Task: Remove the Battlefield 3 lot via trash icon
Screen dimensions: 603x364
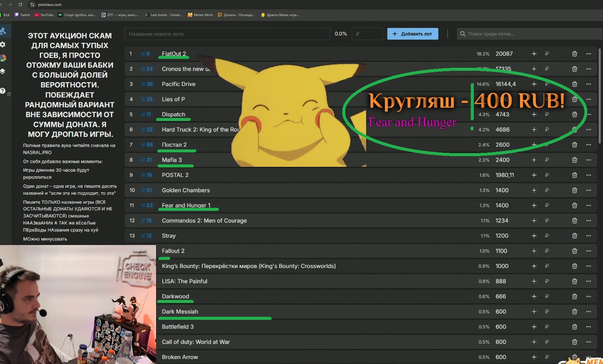Action: [x=574, y=327]
